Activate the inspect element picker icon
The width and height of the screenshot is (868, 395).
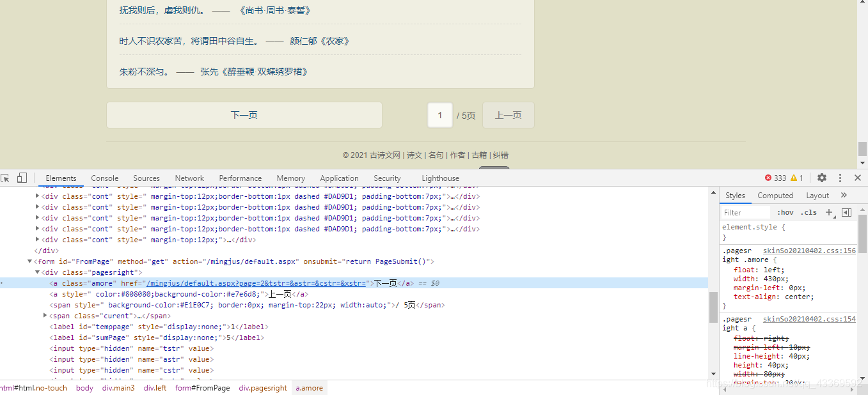pos(5,178)
